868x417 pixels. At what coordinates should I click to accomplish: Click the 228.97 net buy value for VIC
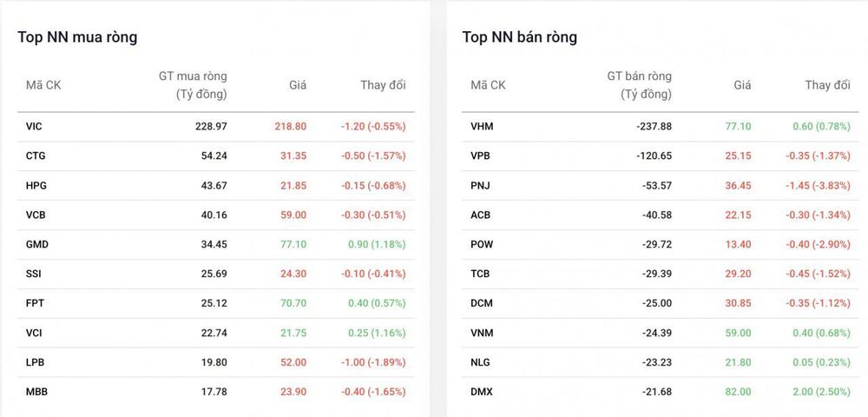click(211, 126)
